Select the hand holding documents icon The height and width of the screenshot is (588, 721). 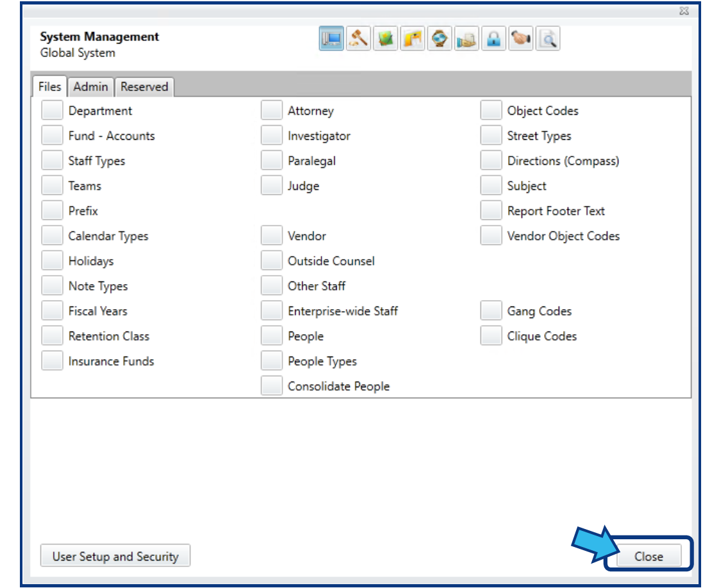[x=466, y=38]
